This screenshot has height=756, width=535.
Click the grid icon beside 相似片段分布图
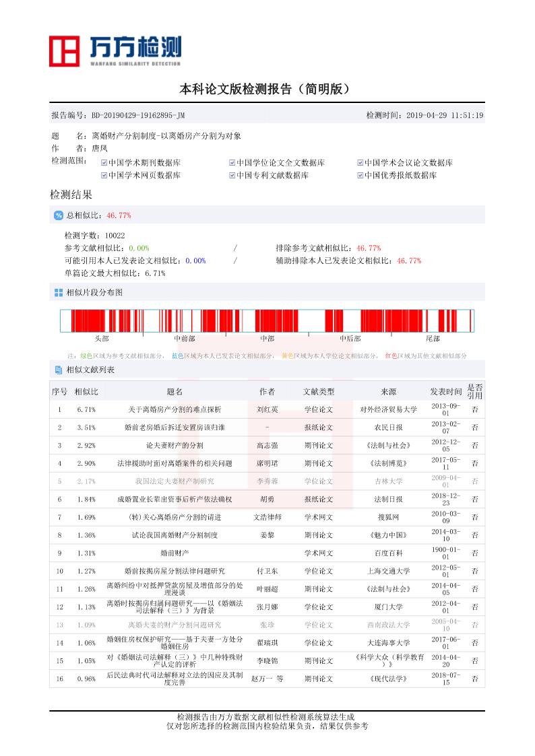(x=59, y=293)
